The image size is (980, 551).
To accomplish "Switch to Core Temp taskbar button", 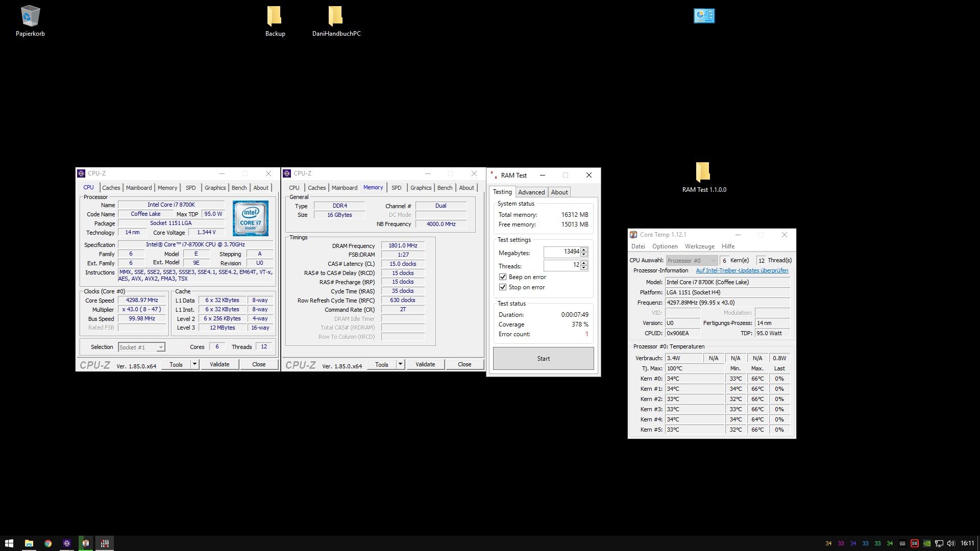I will pyautogui.click(x=85, y=543).
